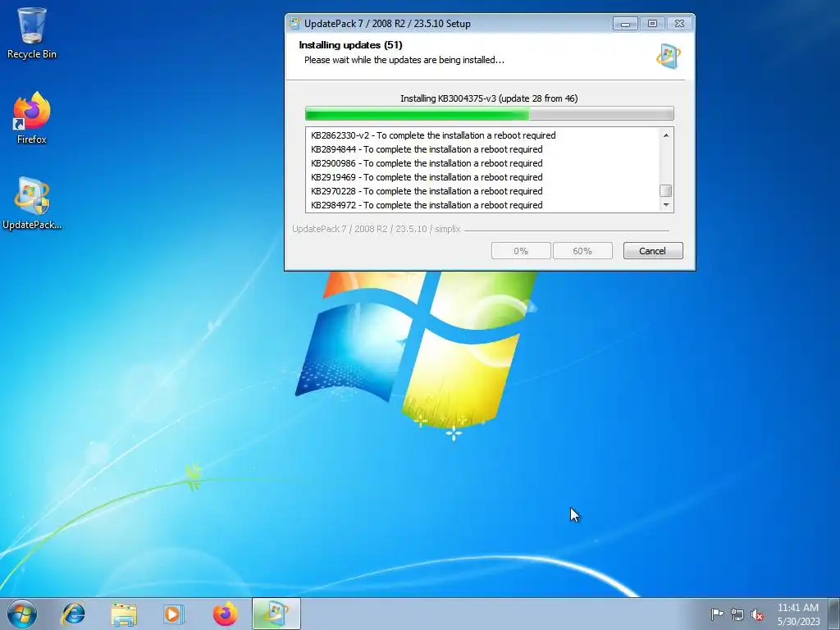This screenshot has width=840, height=630.
Task: Close the UpdatePack Setup window
Action: click(x=679, y=24)
